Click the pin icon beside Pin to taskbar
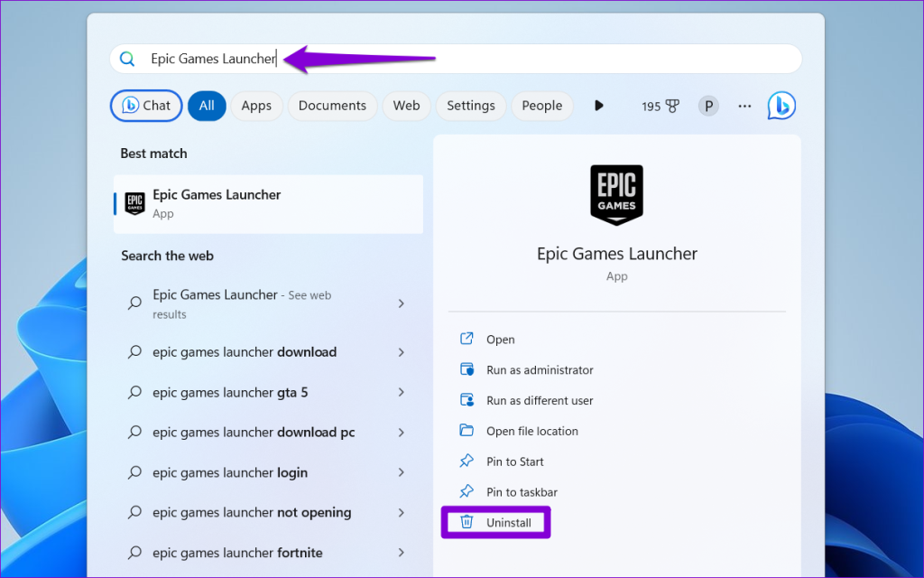Image resolution: width=924 pixels, height=578 pixels. pyautogui.click(x=467, y=491)
